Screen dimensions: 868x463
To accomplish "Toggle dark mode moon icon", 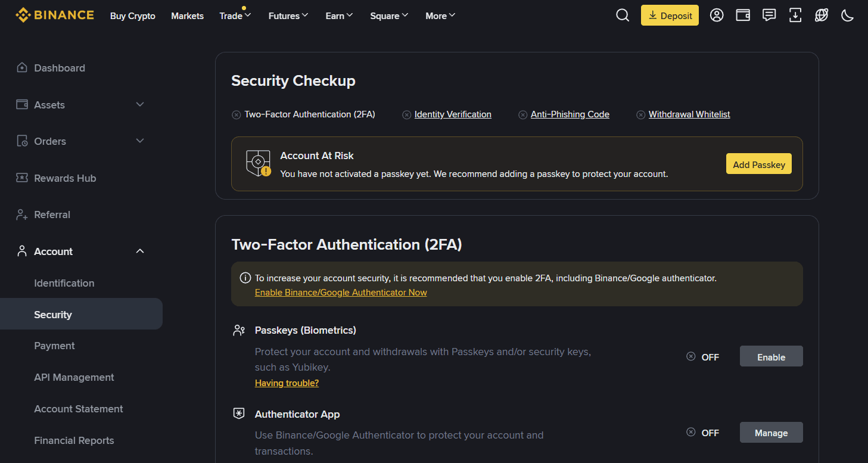I will (x=848, y=15).
